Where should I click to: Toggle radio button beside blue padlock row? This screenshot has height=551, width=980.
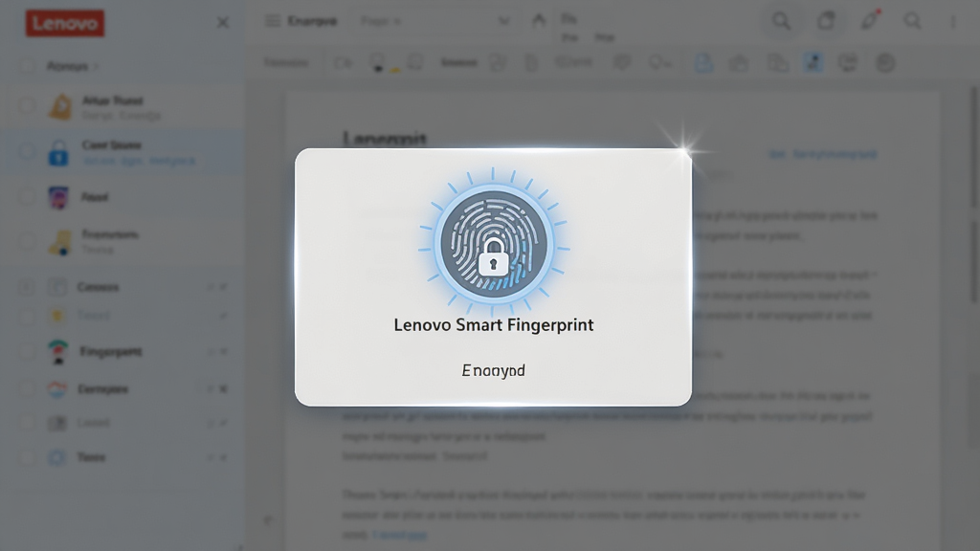point(26,151)
